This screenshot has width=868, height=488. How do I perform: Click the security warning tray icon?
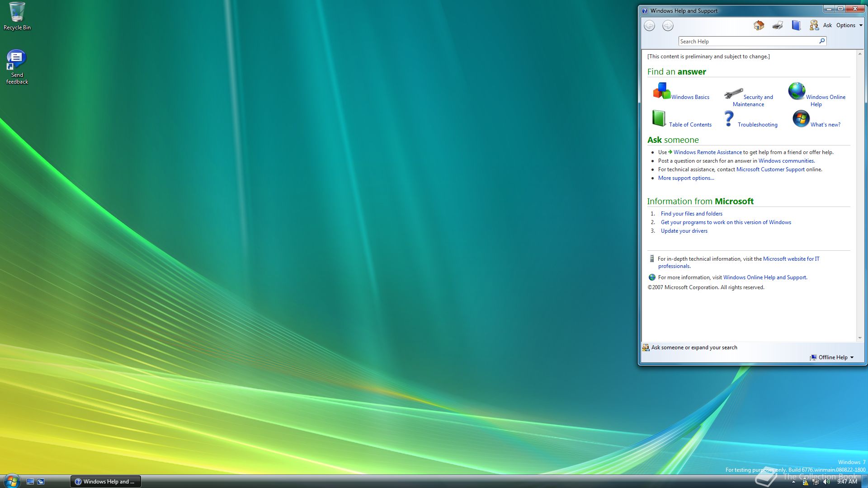pyautogui.click(x=805, y=482)
